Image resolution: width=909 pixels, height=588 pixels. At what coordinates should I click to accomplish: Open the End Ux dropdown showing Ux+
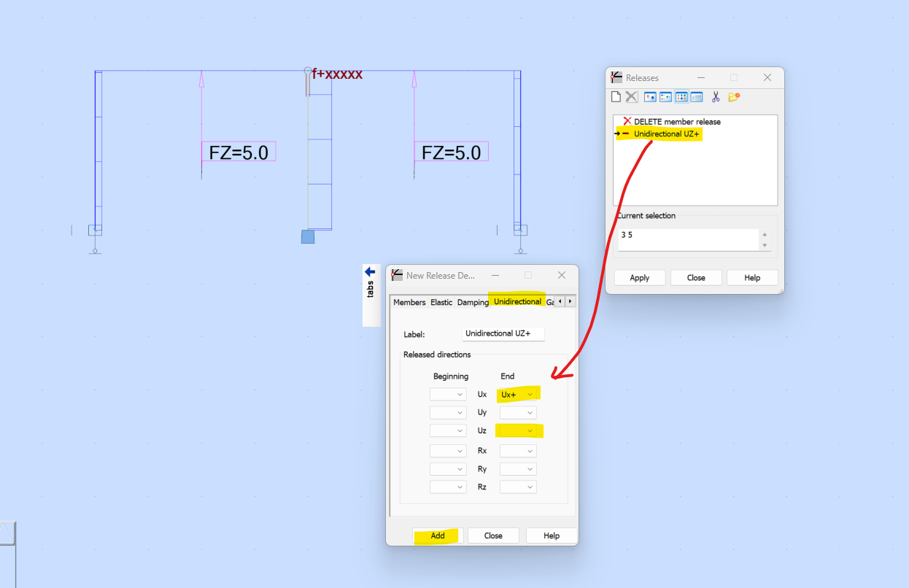[518, 394]
